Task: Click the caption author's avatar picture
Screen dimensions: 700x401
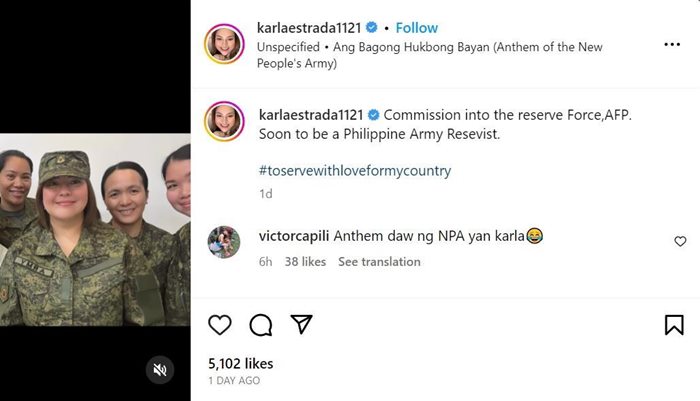Action: (224, 120)
